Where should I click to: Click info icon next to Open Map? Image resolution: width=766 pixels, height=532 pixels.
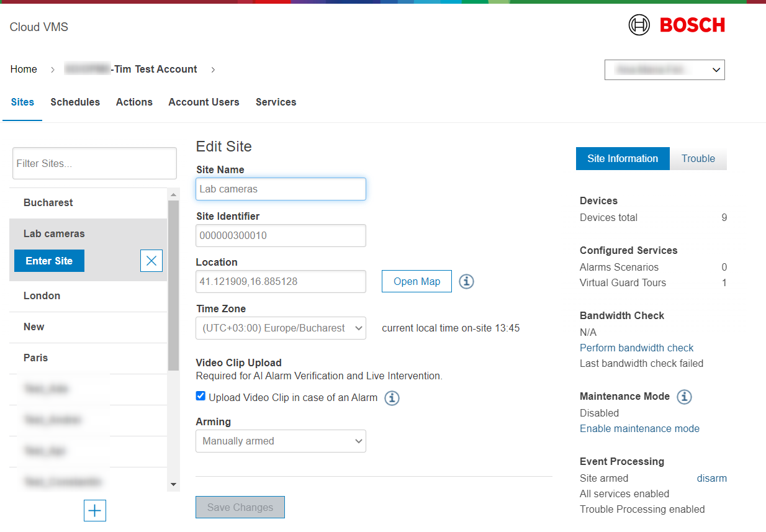[x=466, y=281]
